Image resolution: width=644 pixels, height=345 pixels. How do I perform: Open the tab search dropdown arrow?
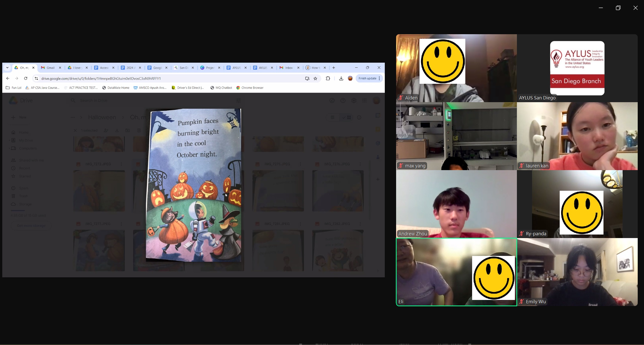coord(7,68)
